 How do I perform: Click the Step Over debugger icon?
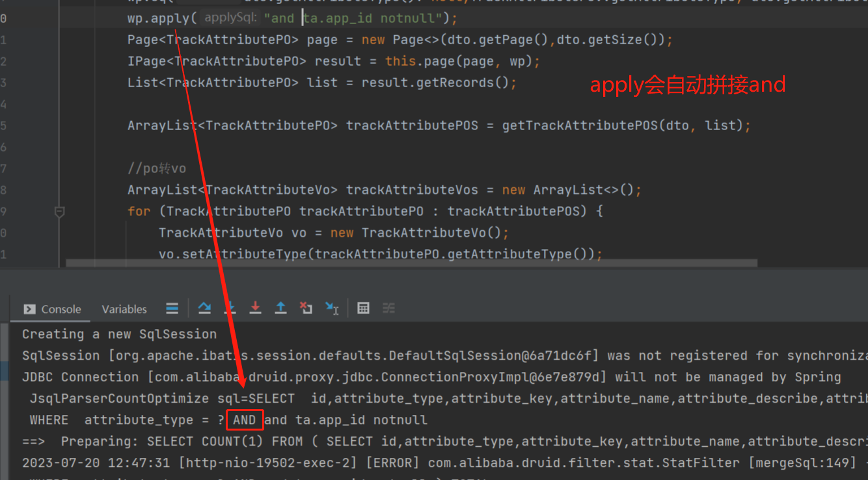tap(204, 308)
